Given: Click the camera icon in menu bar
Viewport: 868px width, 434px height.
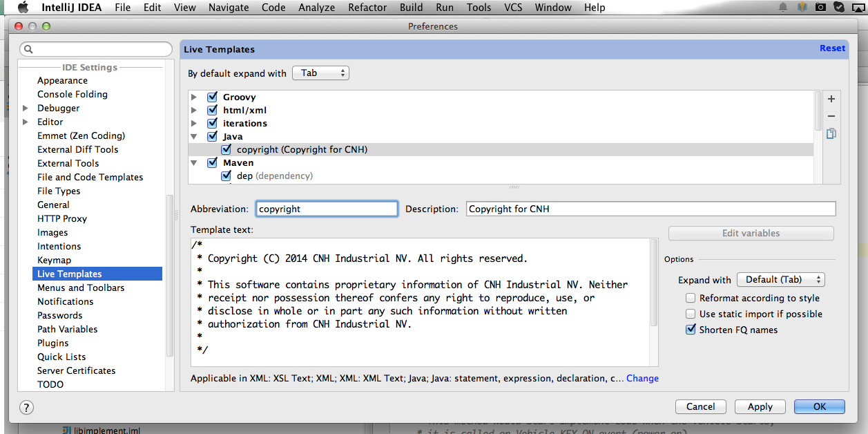Looking at the screenshot, I should [x=820, y=8].
